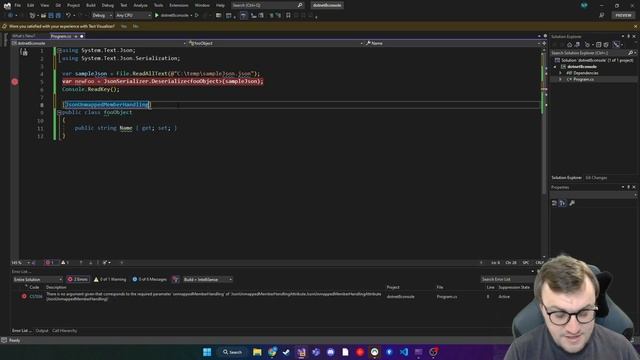
Task: Open File Explorer from the taskbar
Action: 257,352
